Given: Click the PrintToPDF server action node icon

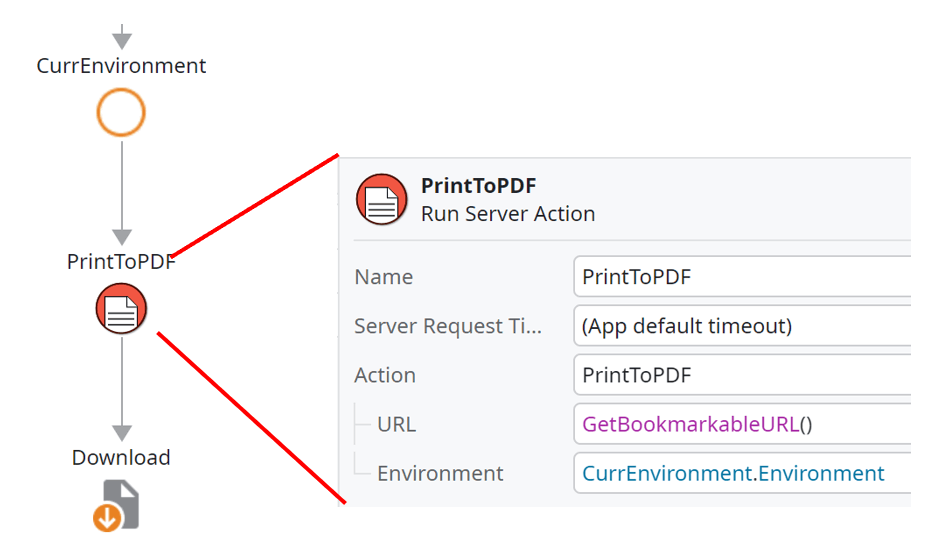Looking at the screenshot, I should coord(121,308).
